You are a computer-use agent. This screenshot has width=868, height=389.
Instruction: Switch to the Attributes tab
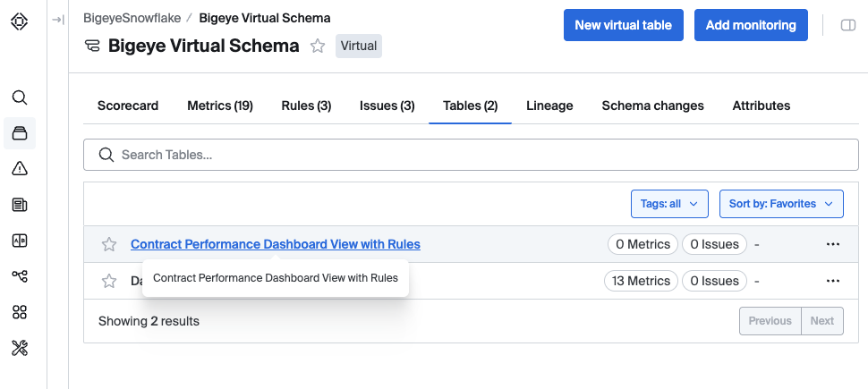(x=762, y=106)
